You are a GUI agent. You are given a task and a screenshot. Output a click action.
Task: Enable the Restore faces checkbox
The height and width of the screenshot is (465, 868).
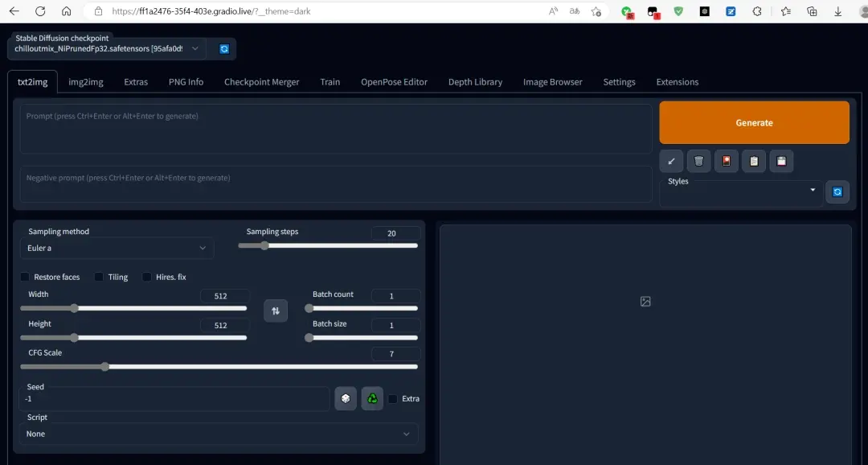(26, 277)
